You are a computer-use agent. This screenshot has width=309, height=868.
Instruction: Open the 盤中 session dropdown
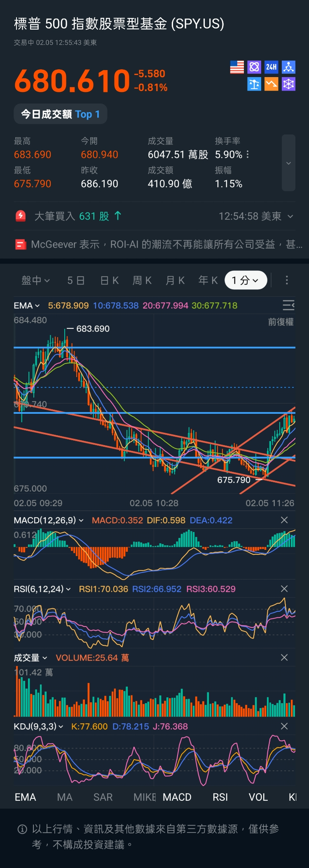point(35,280)
